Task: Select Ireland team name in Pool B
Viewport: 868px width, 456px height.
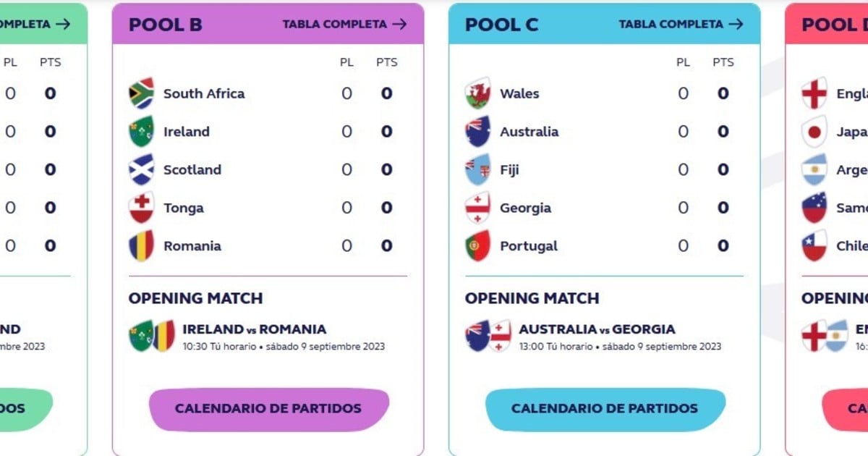Action: (187, 132)
